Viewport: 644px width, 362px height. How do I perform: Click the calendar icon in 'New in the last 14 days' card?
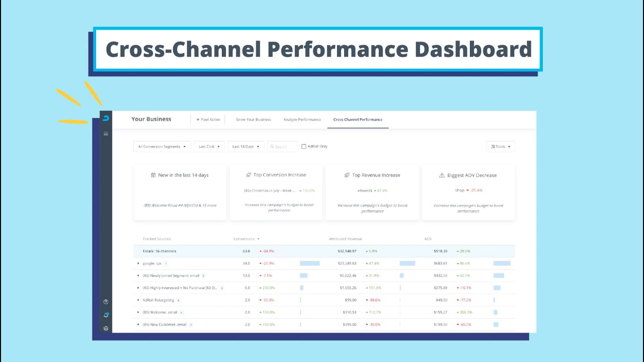pyautogui.click(x=153, y=175)
